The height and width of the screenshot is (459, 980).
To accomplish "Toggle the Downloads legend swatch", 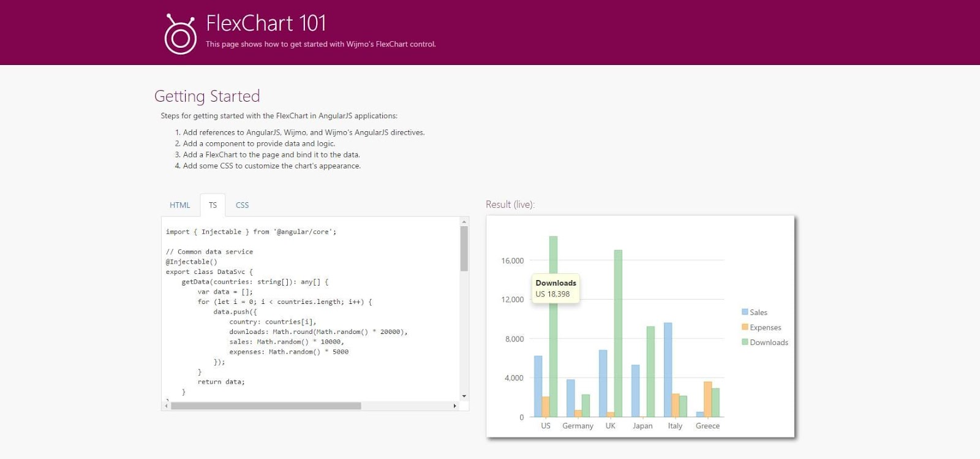I will pos(745,342).
